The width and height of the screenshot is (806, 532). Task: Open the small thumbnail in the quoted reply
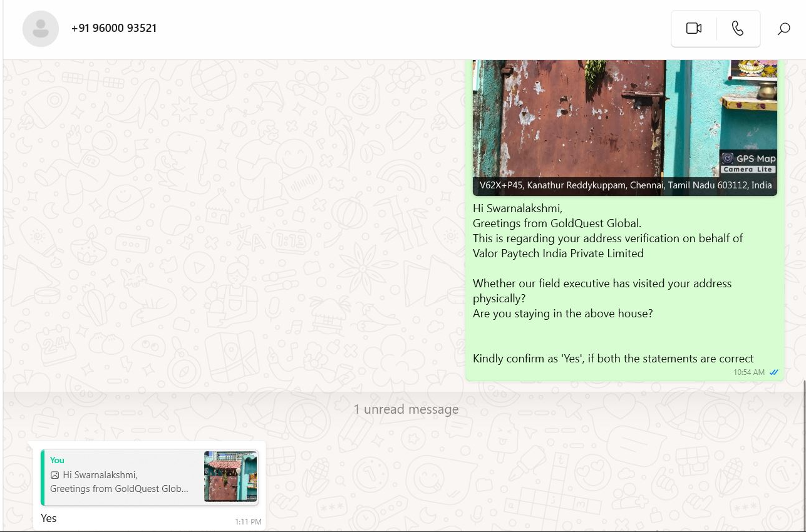(x=230, y=476)
